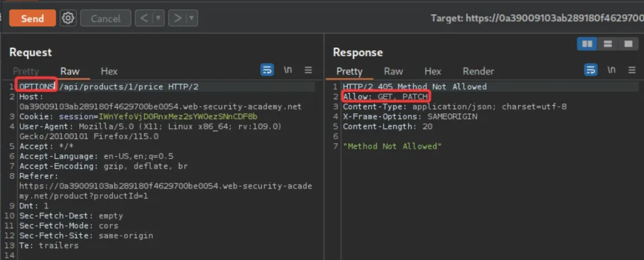This screenshot has height=260, width=644.
Task: Open the Response Hex tab
Action: coord(433,71)
